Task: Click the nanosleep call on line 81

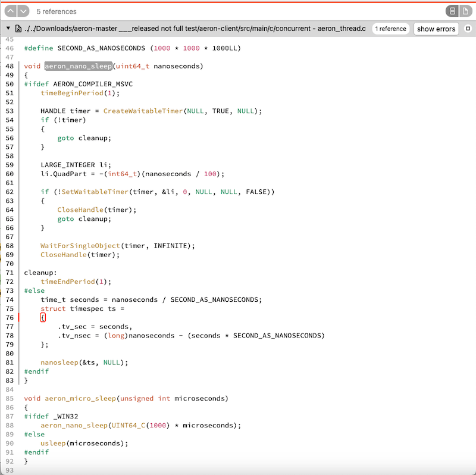Action: click(x=59, y=362)
